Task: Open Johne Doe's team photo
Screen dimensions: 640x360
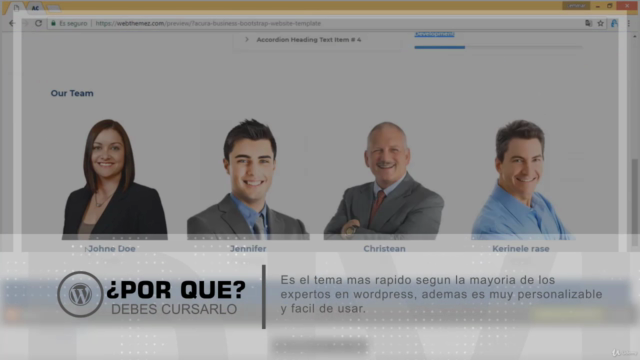Action: point(115,179)
